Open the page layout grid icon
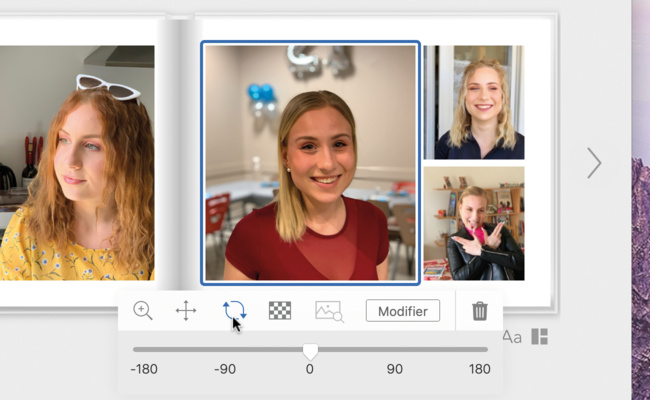This screenshot has height=400, width=650. tap(540, 337)
